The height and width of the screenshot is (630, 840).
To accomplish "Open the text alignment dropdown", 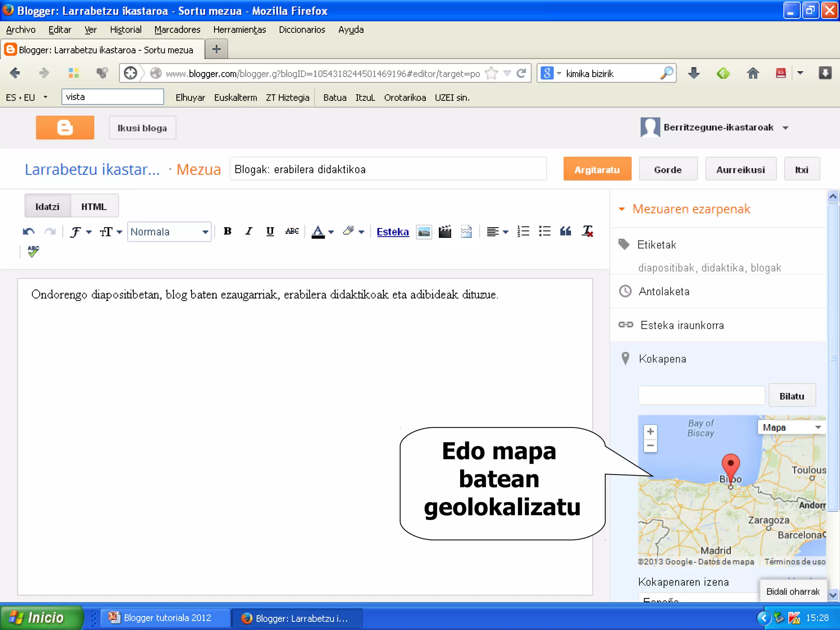I will (497, 232).
